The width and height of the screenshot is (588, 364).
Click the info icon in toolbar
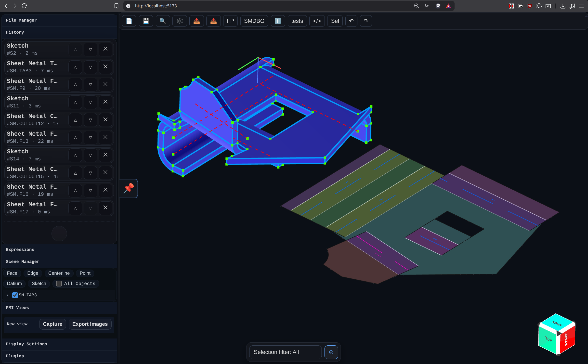click(278, 21)
